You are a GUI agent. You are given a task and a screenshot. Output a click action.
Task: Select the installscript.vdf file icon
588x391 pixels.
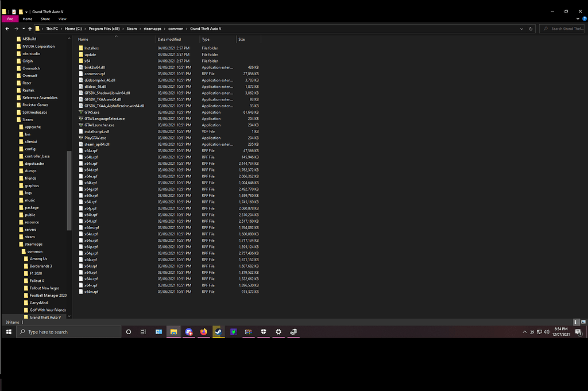click(x=81, y=131)
